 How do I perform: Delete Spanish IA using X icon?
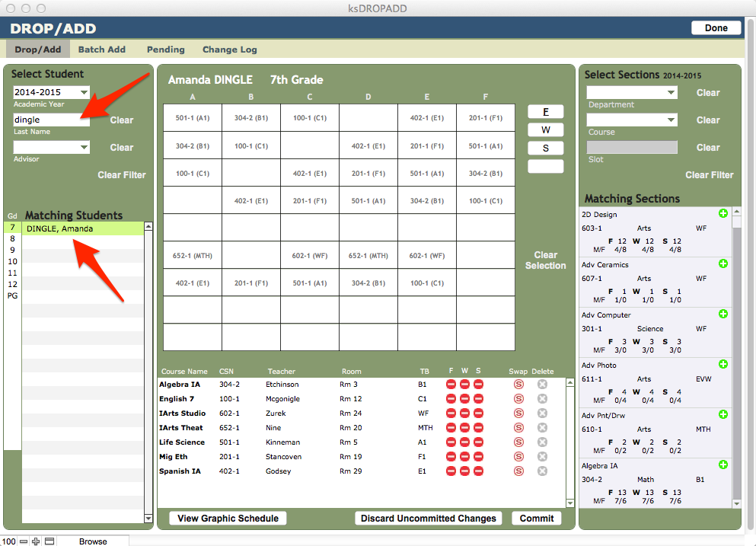(542, 471)
